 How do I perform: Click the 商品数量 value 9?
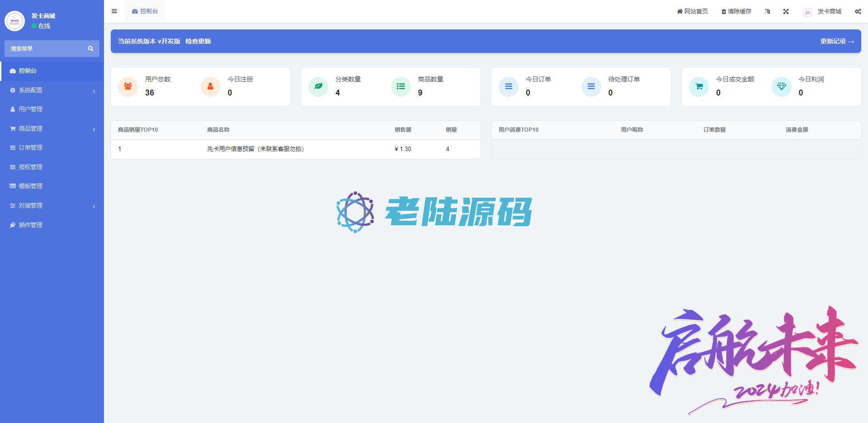(x=420, y=93)
